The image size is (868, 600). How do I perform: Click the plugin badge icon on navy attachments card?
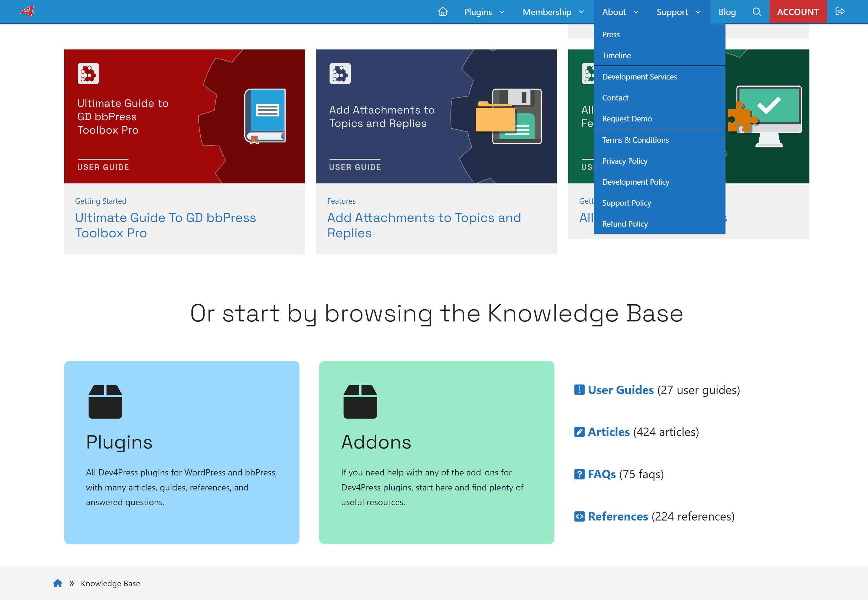[340, 73]
